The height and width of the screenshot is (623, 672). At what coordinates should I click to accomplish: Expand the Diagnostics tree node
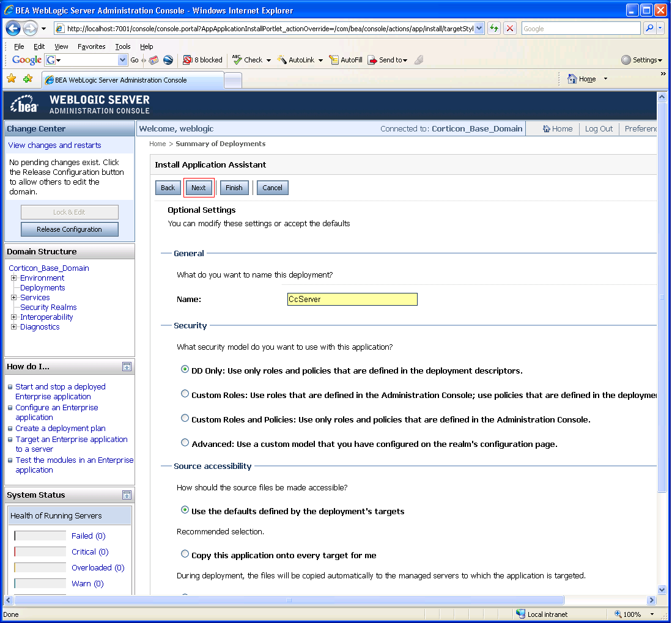pyautogui.click(x=13, y=327)
